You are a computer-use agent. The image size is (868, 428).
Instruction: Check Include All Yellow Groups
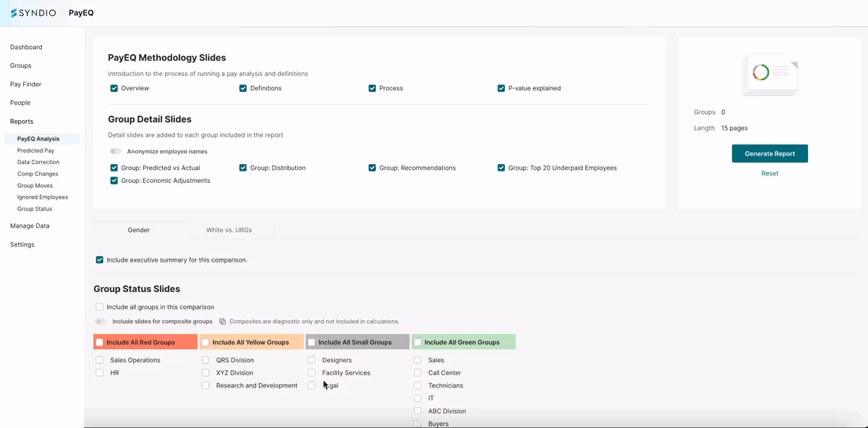[205, 343]
